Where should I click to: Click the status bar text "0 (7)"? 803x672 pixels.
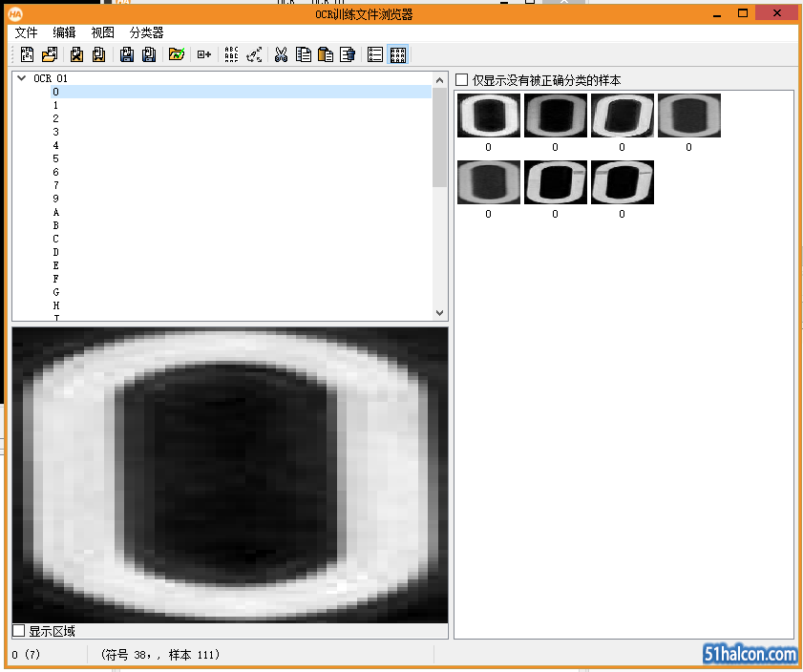26,655
